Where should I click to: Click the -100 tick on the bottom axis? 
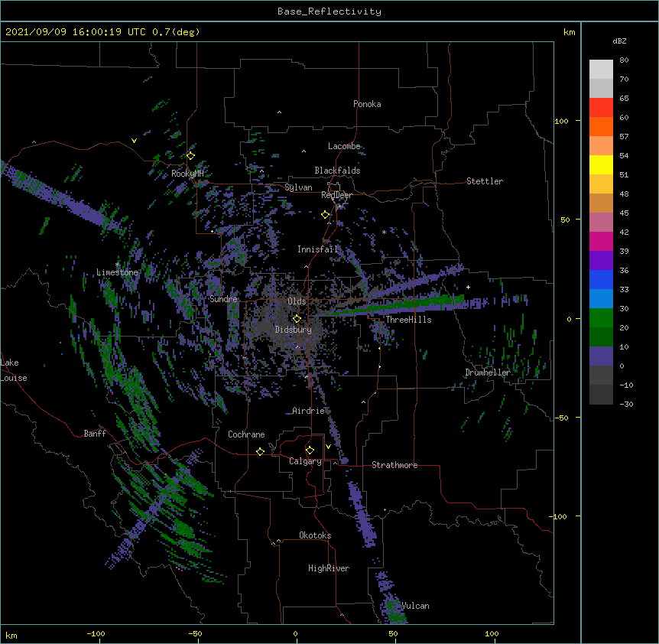click(x=96, y=633)
